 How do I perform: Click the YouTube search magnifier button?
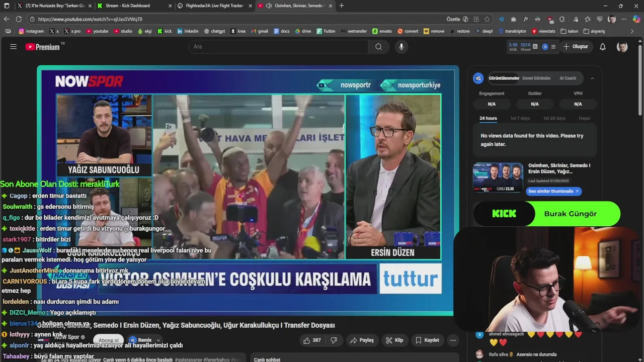[x=378, y=47]
